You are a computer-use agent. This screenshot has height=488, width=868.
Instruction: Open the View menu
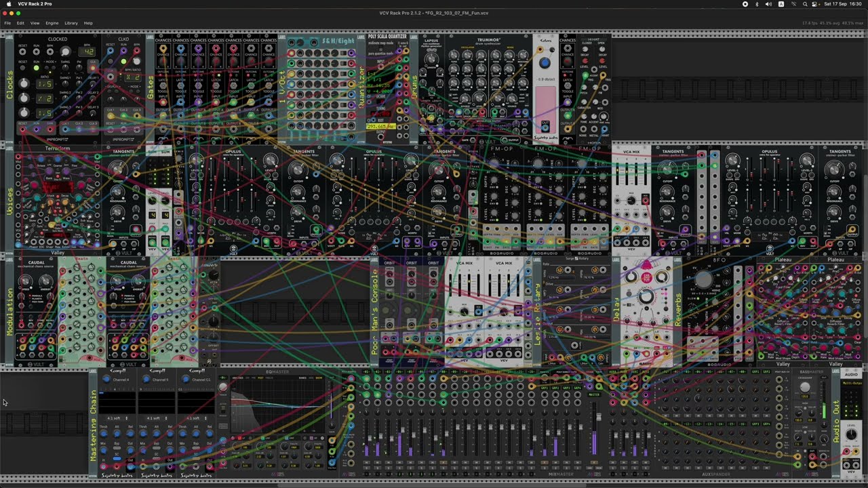pyautogui.click(x=35, y=23)
